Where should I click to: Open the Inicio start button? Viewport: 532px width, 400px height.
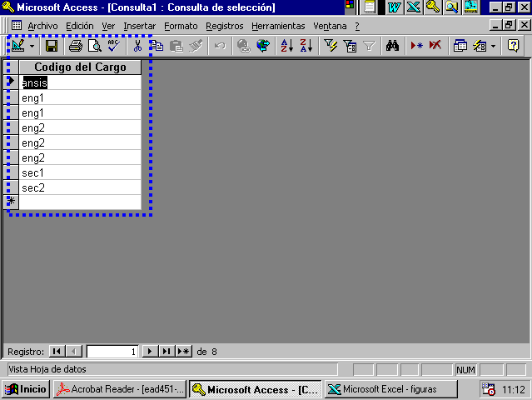point(26,389)
